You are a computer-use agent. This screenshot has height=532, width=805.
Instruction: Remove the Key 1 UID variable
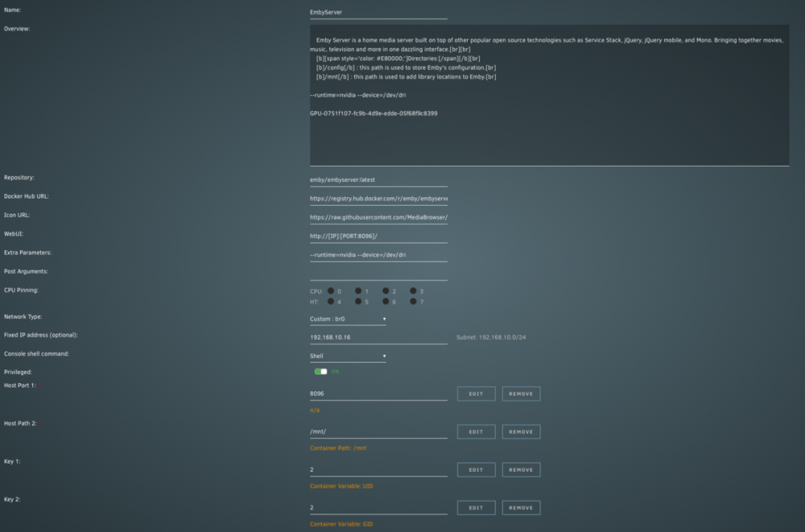(x=521, y=470)
